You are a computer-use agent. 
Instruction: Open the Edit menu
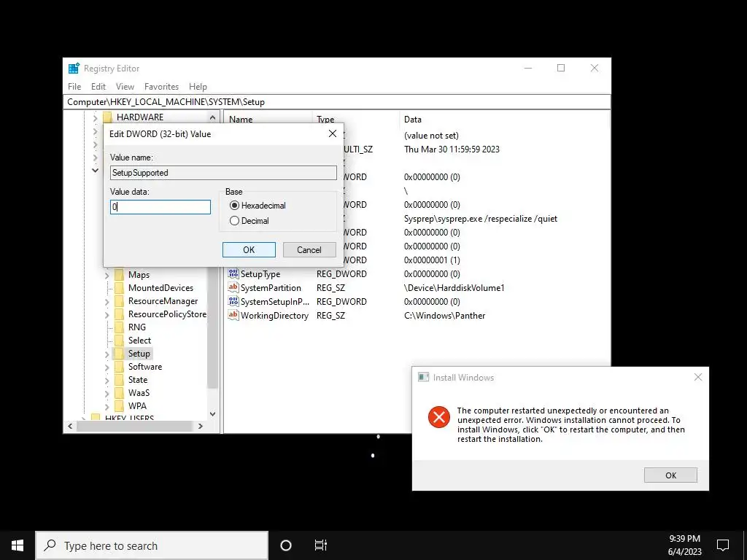coord(98,87)
